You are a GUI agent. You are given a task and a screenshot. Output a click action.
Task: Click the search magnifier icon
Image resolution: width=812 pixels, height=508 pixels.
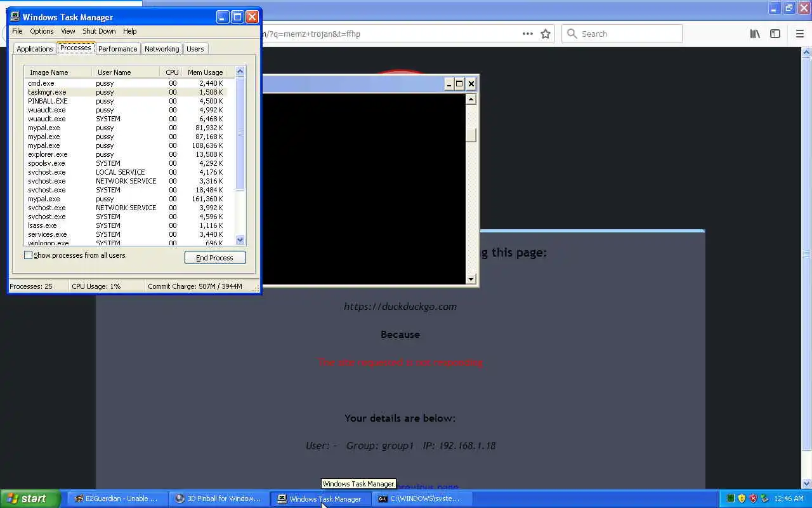pyautogui.click(x=572, y=34)
